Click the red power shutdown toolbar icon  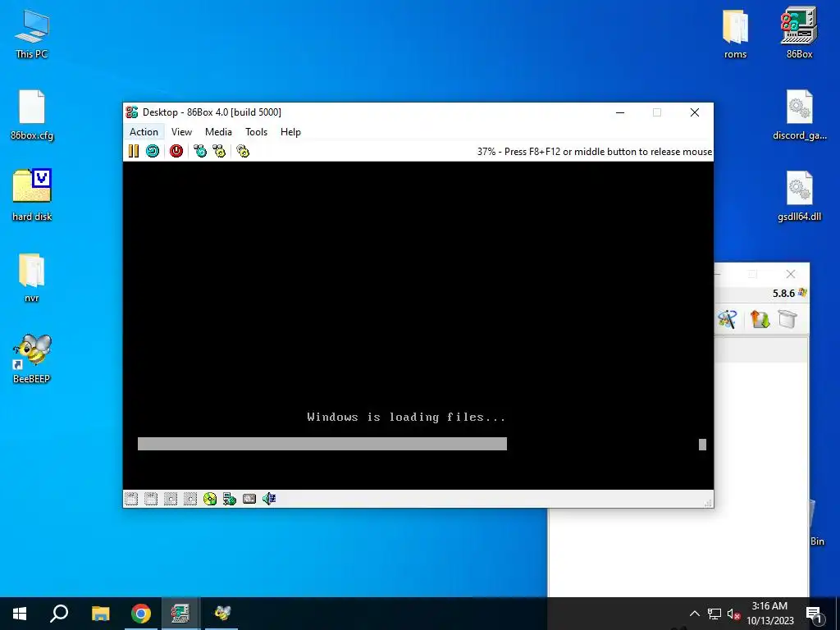(176, 151)
